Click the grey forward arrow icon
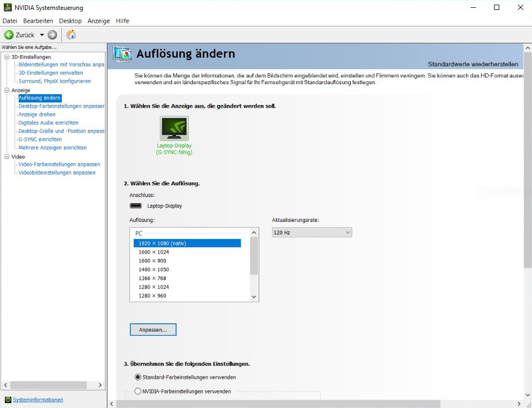532x408 pixels. click(x=52, y=35)
